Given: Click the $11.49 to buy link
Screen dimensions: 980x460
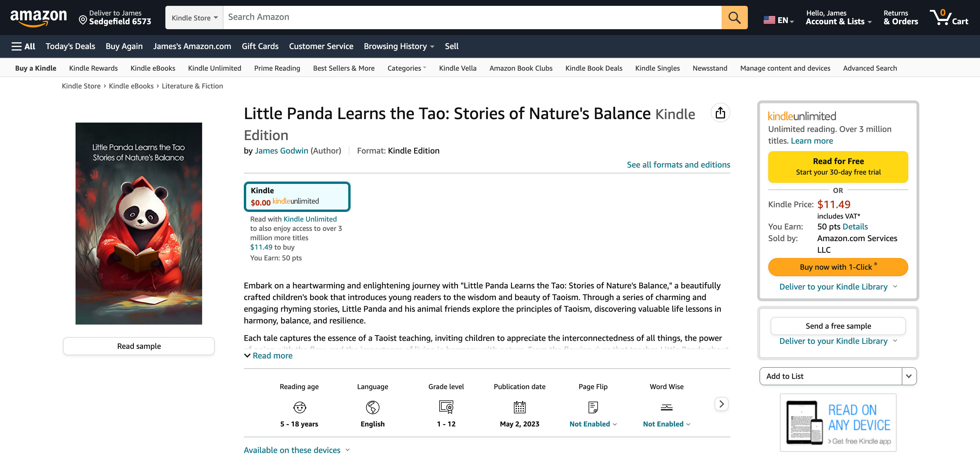Looking at the screenshot, I should pos(261,247).
